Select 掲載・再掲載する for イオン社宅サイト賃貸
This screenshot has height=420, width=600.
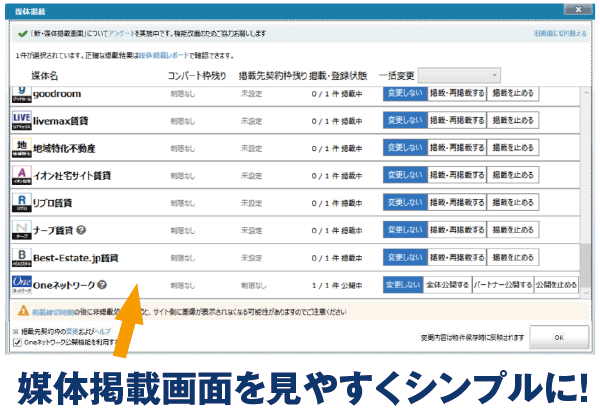click(x=457, y=175)
